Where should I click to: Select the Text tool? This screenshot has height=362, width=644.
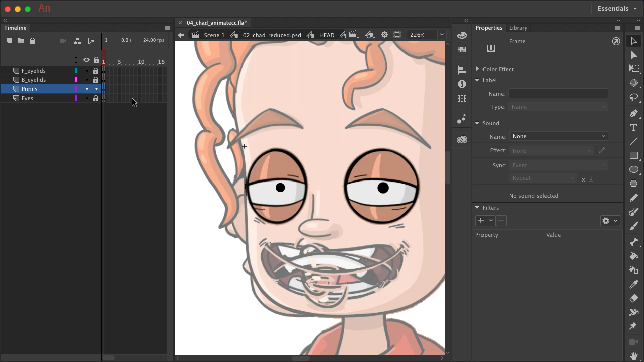(x=634, y=127)
